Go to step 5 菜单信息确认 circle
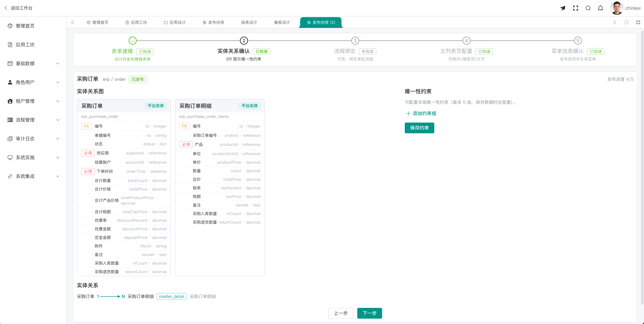644x324 pixels. point(578,40)
